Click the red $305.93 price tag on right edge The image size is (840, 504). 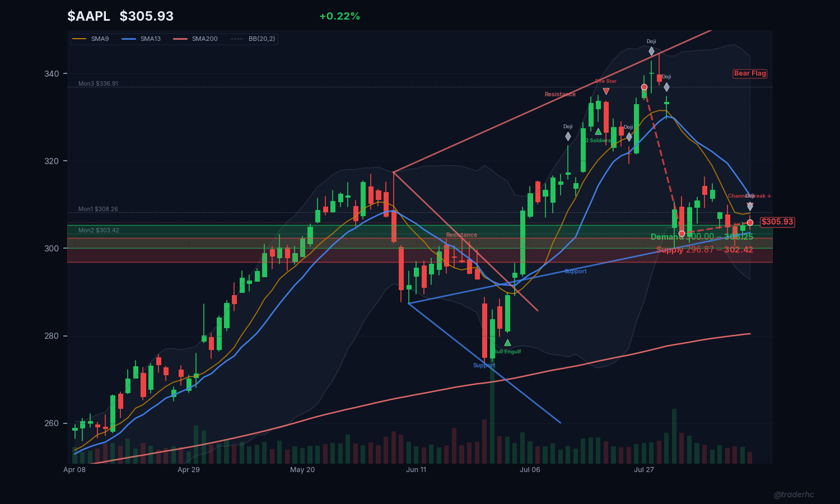[777, 222]
